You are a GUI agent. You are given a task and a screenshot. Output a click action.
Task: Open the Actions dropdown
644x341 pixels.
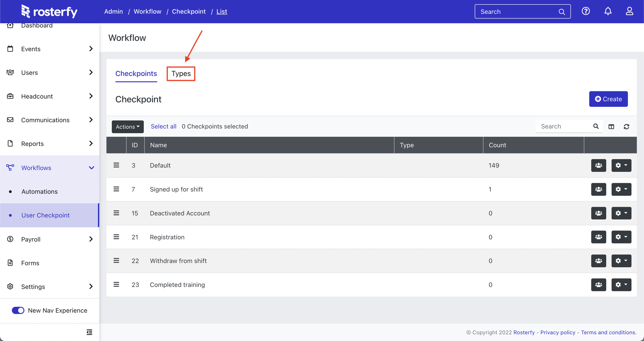tap(128, 126)
